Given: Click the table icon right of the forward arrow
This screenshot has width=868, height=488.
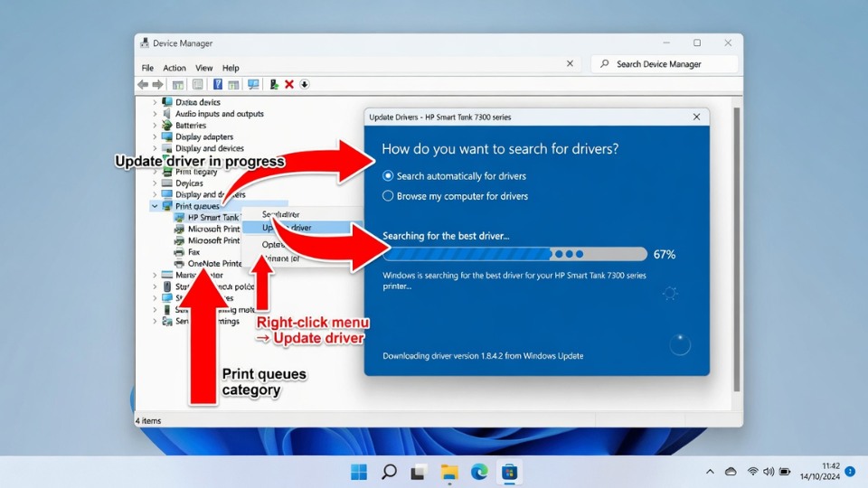Looking at the screenshot, I should [178, 85].
